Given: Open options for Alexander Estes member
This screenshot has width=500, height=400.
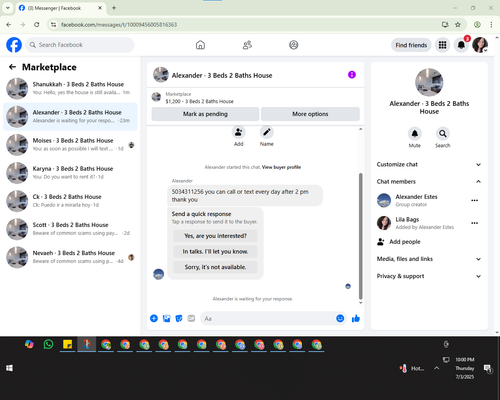Looking at the screenshot, I should click(475, 200).
